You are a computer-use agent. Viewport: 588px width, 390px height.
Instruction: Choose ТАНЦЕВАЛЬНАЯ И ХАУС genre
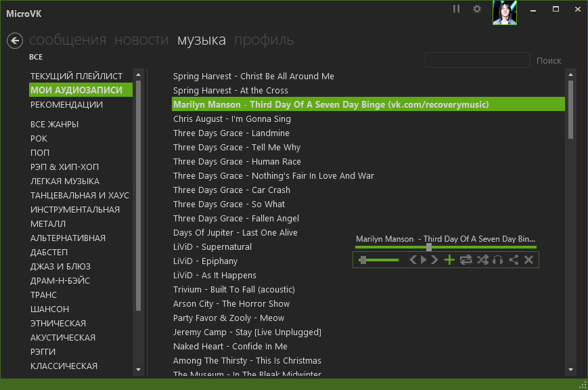79,196
